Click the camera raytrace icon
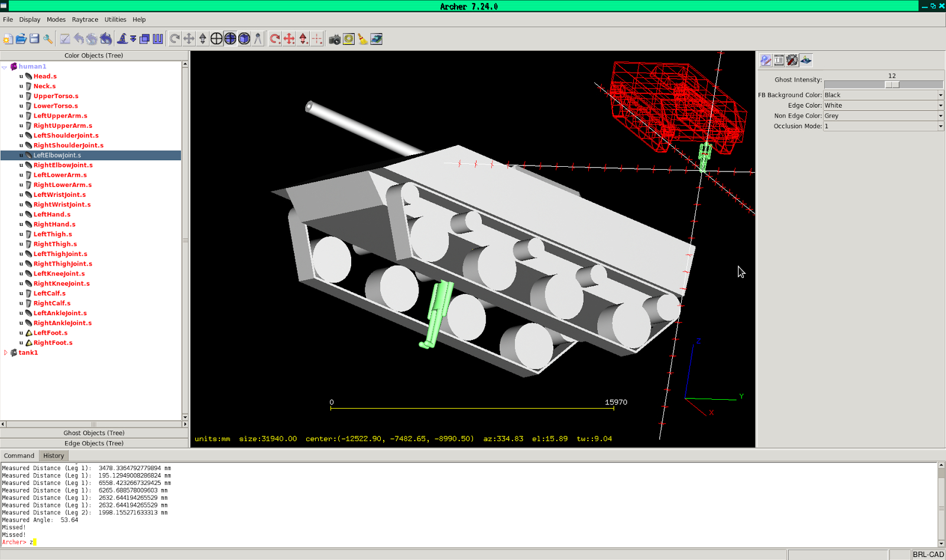This screenshot has width=946, height=560. coord(335,39)
